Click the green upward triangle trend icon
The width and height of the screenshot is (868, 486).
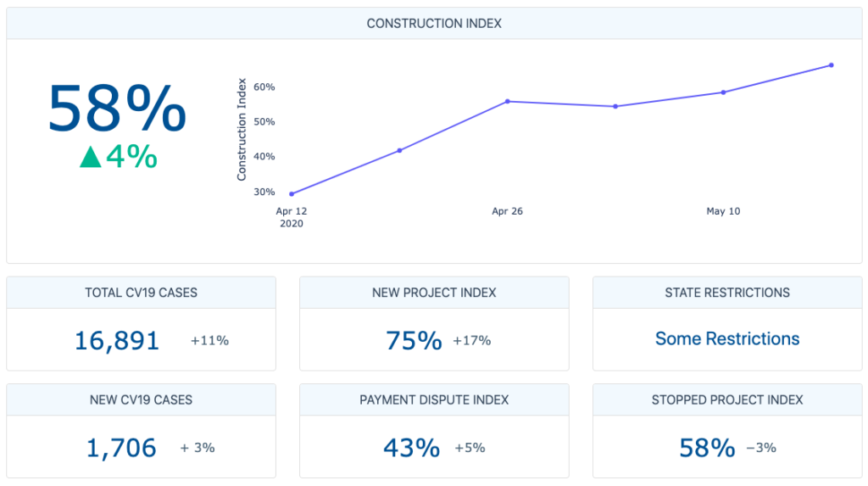[91, 157]
